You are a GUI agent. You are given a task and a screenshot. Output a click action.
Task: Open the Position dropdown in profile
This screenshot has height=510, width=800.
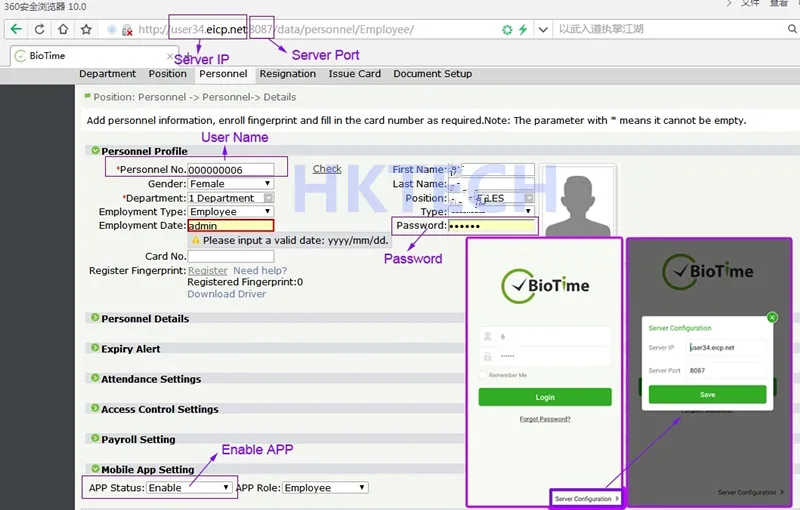coord(491,198)
